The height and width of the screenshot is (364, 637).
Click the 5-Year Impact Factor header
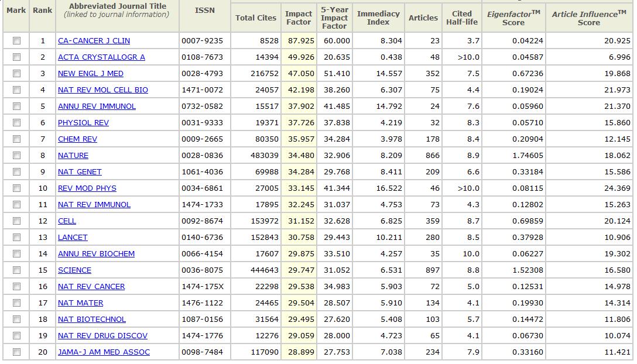334,18
